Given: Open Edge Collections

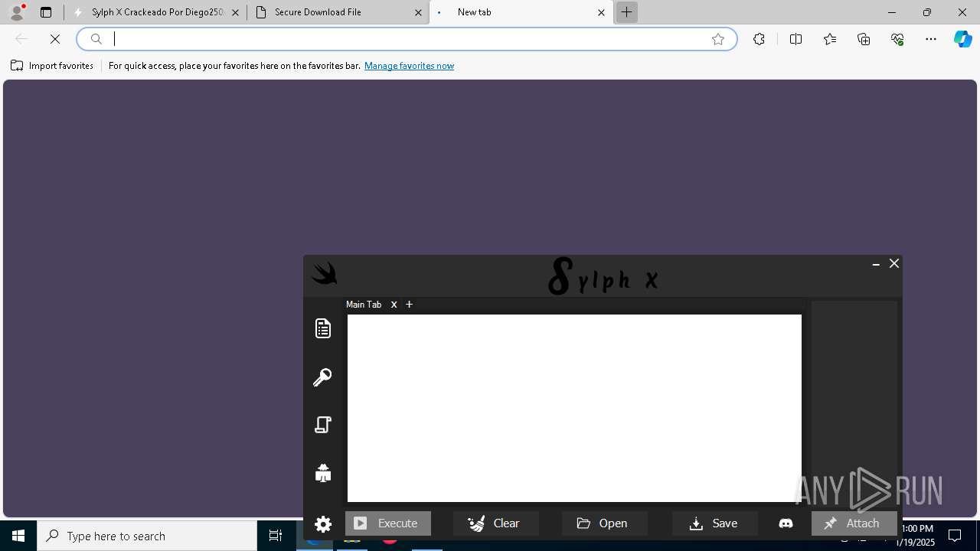Looking at the screenshot, I should 864,39.
